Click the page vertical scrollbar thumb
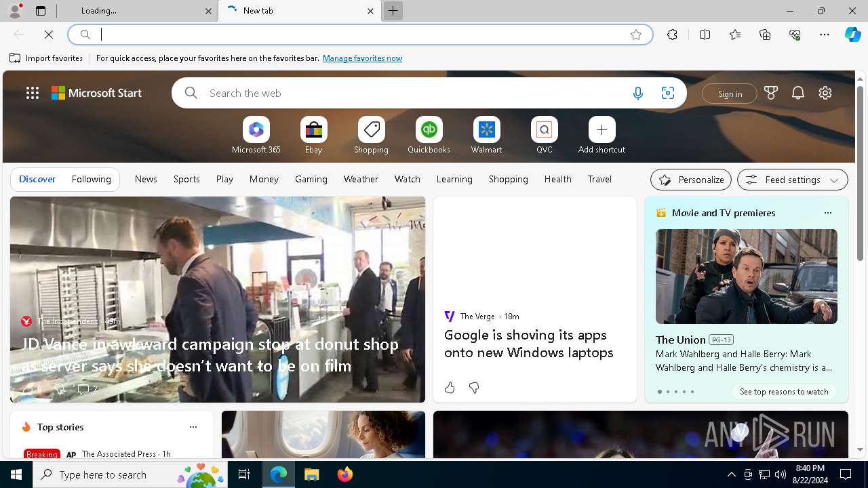The height and width of the screenshot is (488, 868). 860,173
